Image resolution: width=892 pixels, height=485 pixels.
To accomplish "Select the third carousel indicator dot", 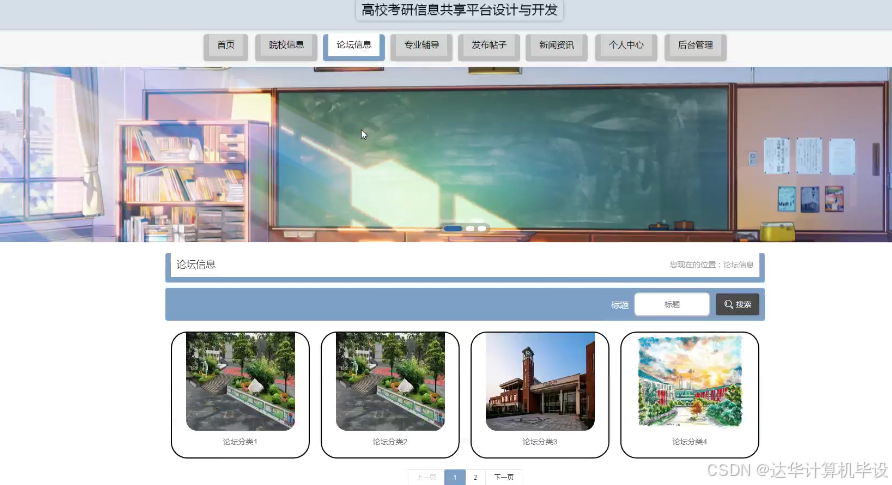I will point(482,229).
